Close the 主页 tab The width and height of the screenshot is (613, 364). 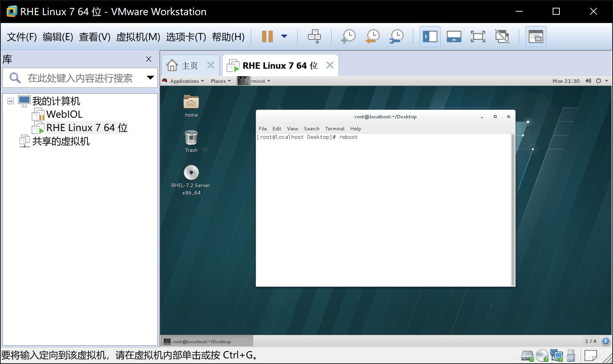211,65
